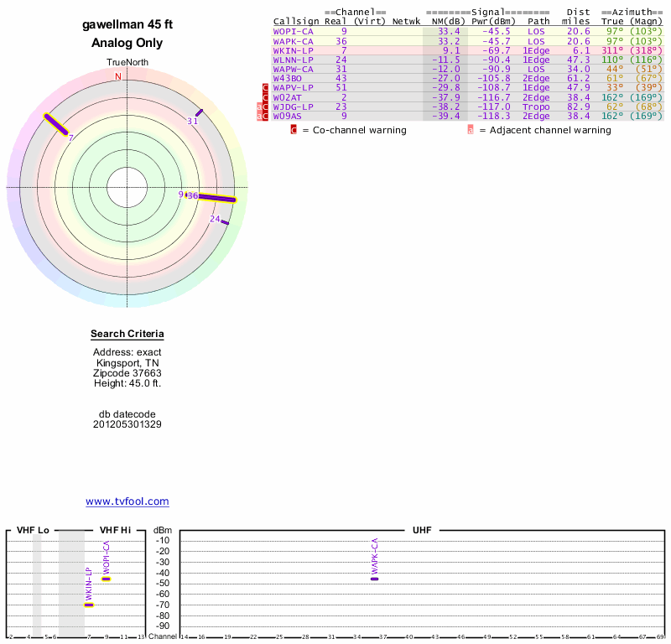Image resolution: width=671 pixels, height=644 pixels.
Task: Open the www.tvfool.com link
Action: pos(127,501)
